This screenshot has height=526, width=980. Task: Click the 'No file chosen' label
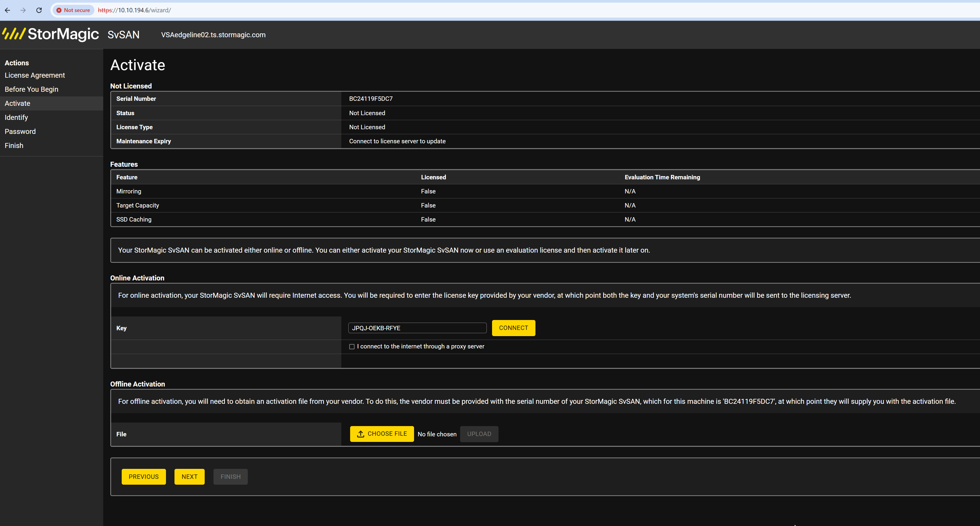(x=437, y=434)
